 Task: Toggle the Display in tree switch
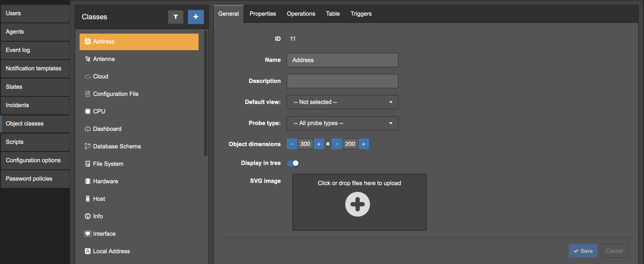tap(292, 163)
